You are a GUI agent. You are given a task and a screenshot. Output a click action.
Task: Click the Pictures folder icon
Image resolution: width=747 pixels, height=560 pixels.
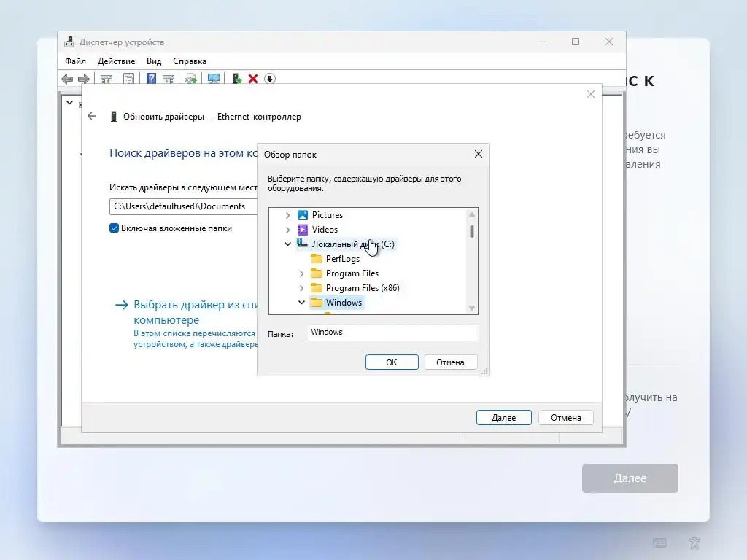[x=303, y=215]
